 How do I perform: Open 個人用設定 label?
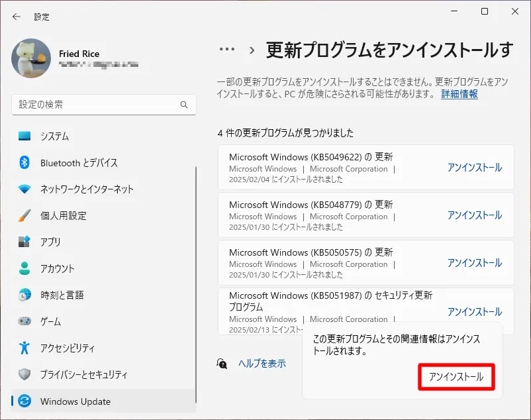click(64, 215)
